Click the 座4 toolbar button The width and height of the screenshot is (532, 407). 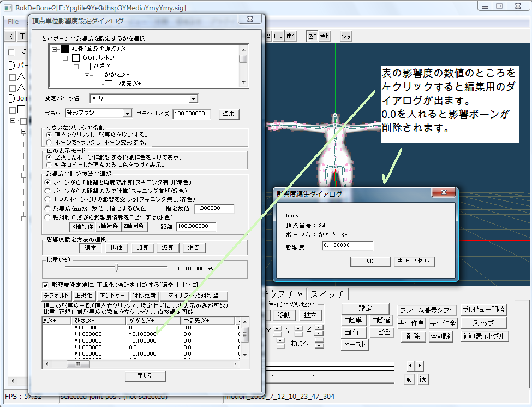coord(291,36)
